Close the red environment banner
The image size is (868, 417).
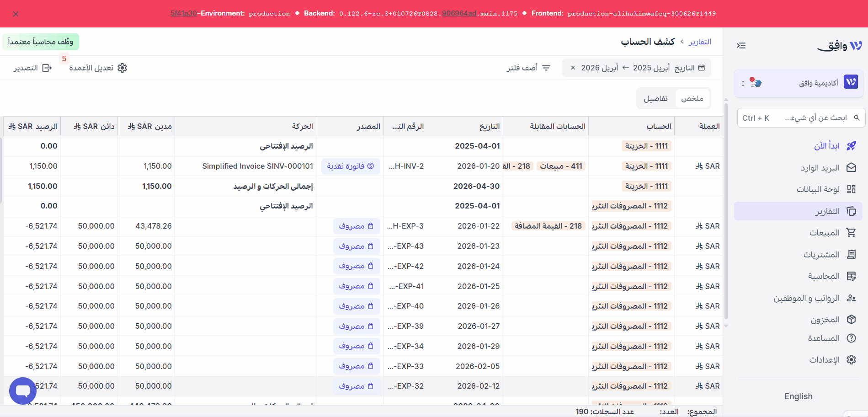pos(16,14)
